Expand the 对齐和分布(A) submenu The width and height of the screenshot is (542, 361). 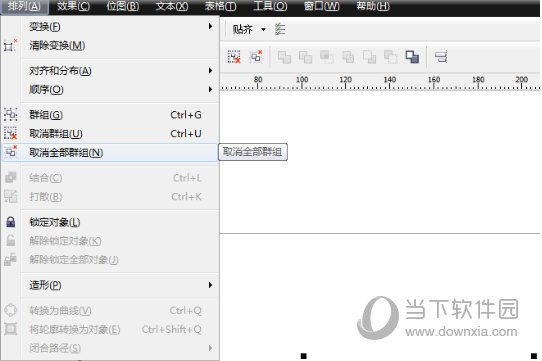(x=110, y=71)
